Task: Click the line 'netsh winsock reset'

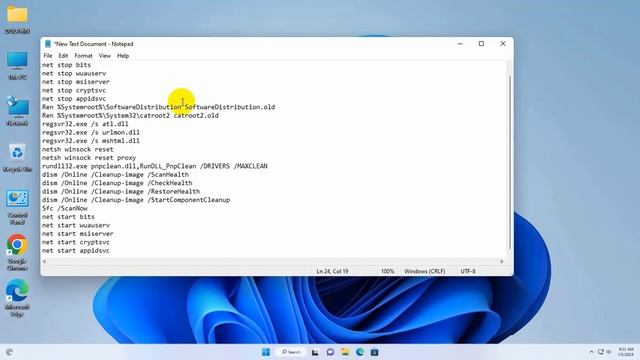Action: [x=78, y=149]
